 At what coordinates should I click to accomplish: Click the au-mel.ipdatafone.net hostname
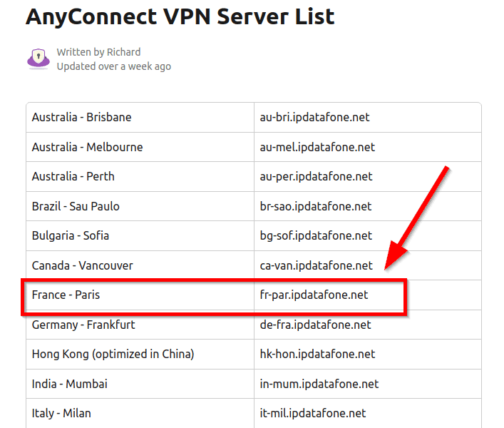coord(317,147)
